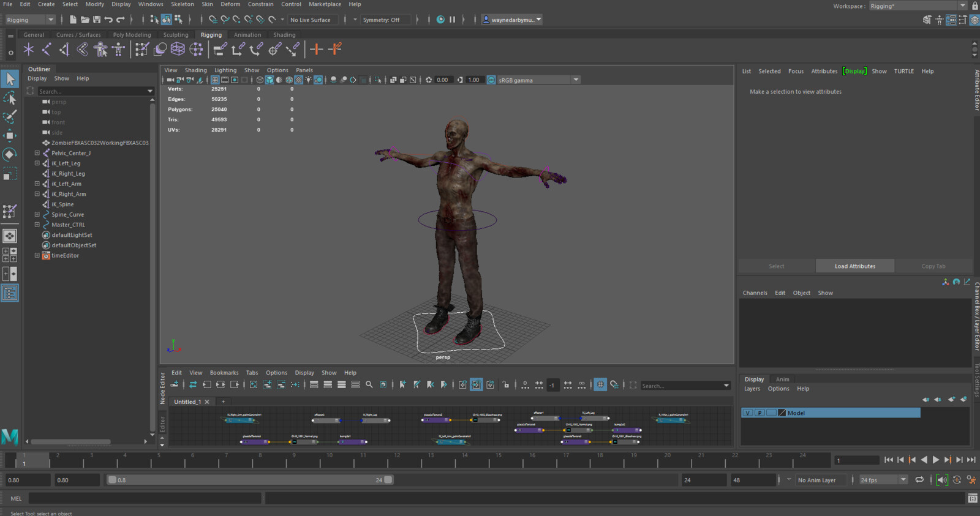Switch to the Animation shelf tab
Image resolution: width=980 pixels, height=516 pixels.
click(247, 35)
